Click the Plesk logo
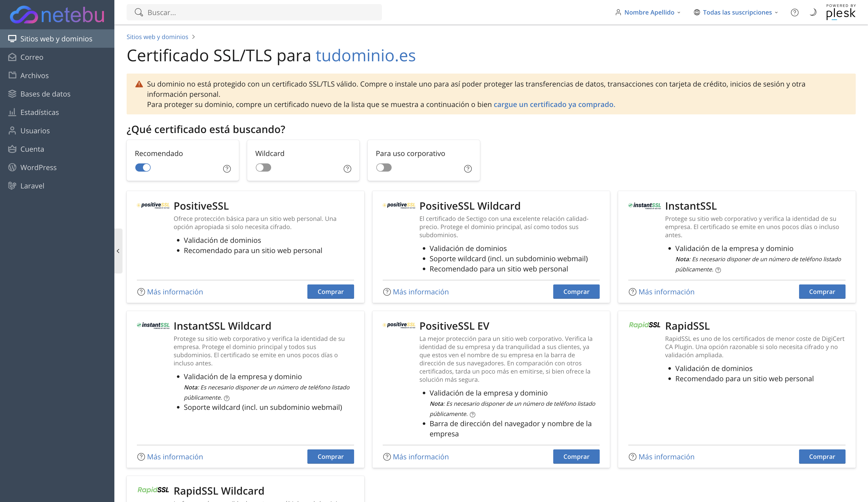The width and height of the screenshot is (868, 502). pos(840,12)
